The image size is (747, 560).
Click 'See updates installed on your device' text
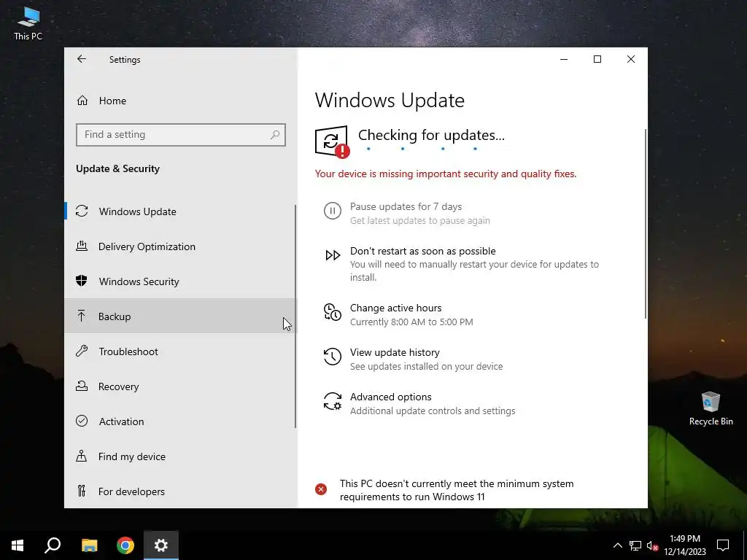point(426,366)
